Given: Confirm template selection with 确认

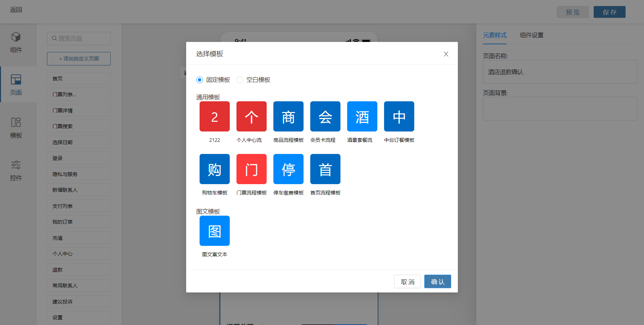Looking at the screenshot, I should click(437, 282).
